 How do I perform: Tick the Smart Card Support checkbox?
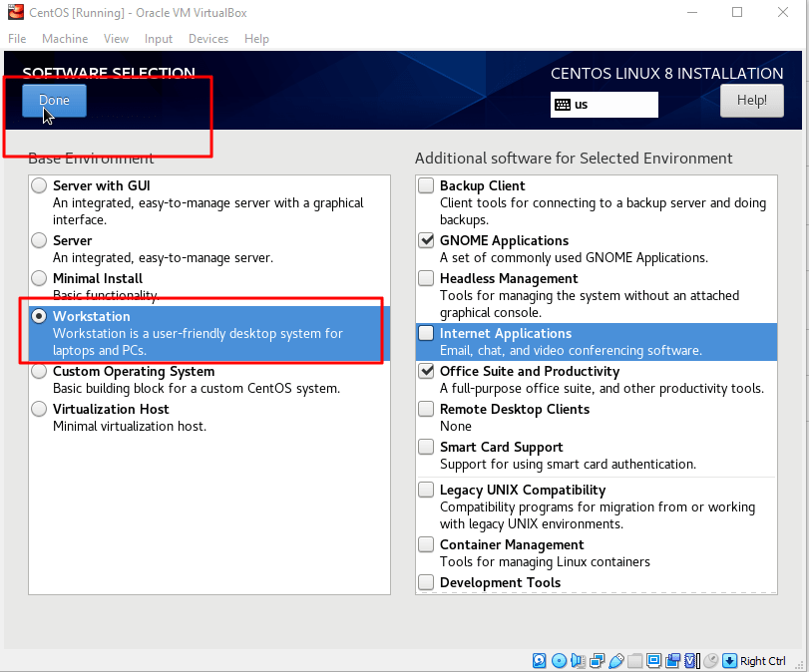(426, 447)
